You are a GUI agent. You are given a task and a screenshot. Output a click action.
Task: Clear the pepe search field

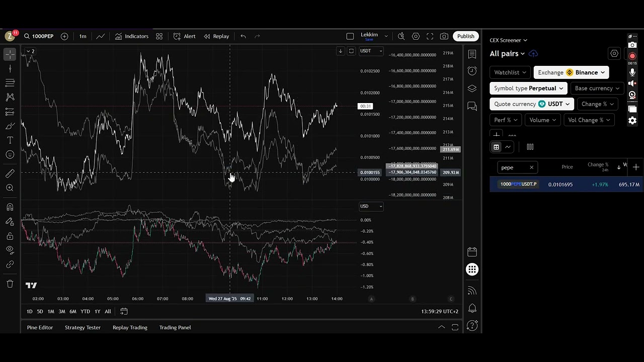pyautogui.click(x=531, y=167)
